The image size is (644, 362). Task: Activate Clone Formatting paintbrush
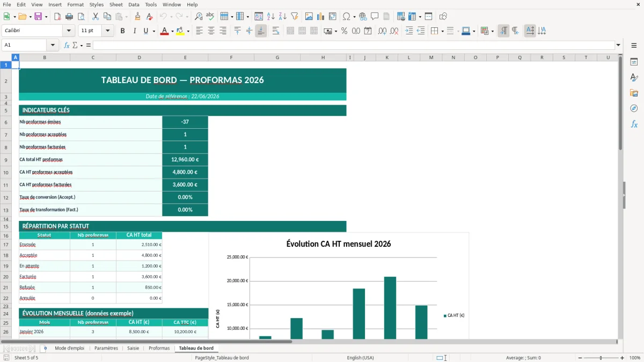(x=137, y=17)
